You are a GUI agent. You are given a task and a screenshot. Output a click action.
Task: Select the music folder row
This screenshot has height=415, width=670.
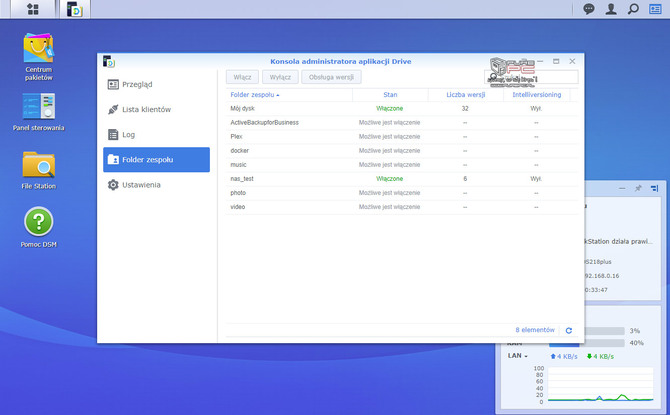pos(402,165)
